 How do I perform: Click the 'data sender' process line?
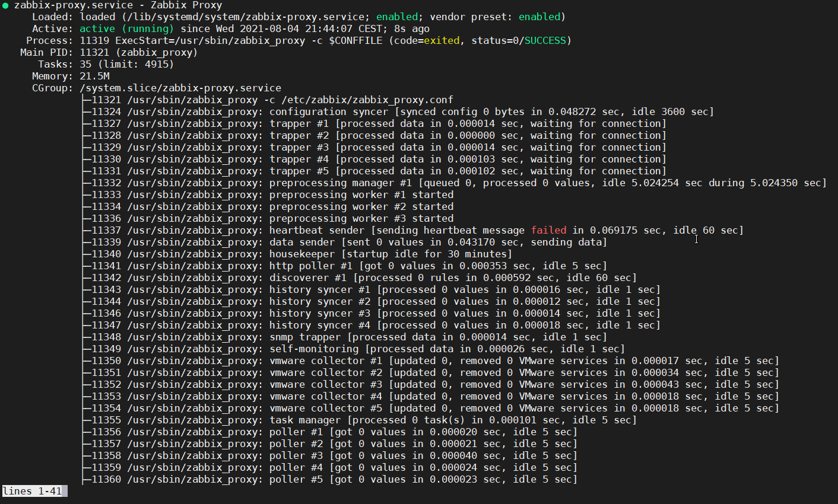345,243
